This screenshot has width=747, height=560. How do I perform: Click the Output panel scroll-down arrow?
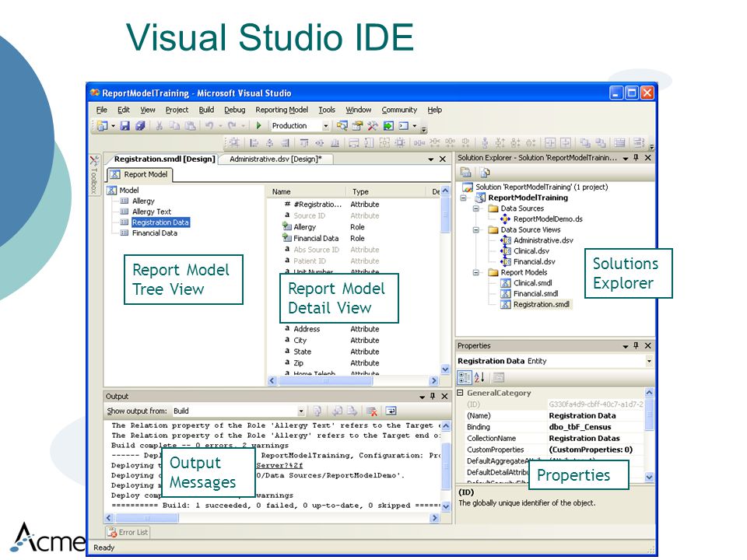click(446, 506)
